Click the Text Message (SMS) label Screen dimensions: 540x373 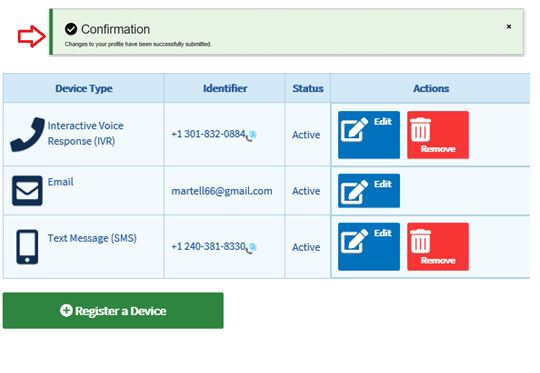(x=92, y=238)
